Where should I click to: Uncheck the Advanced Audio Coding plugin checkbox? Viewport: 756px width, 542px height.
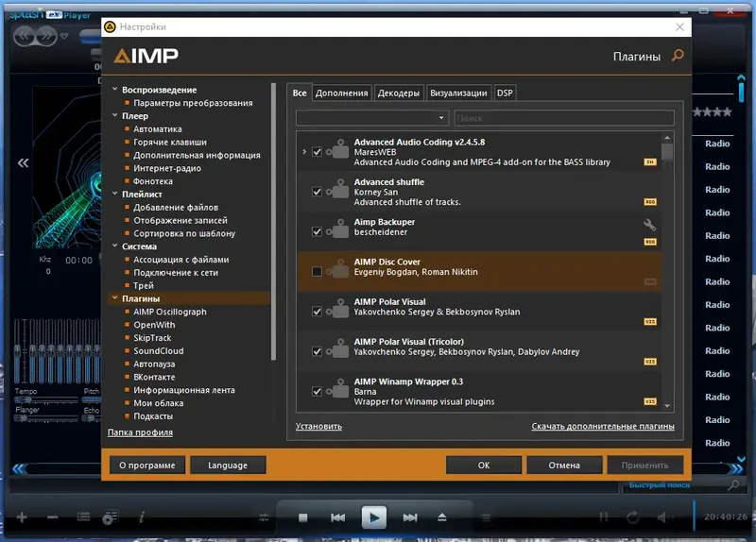coord(317,152)
